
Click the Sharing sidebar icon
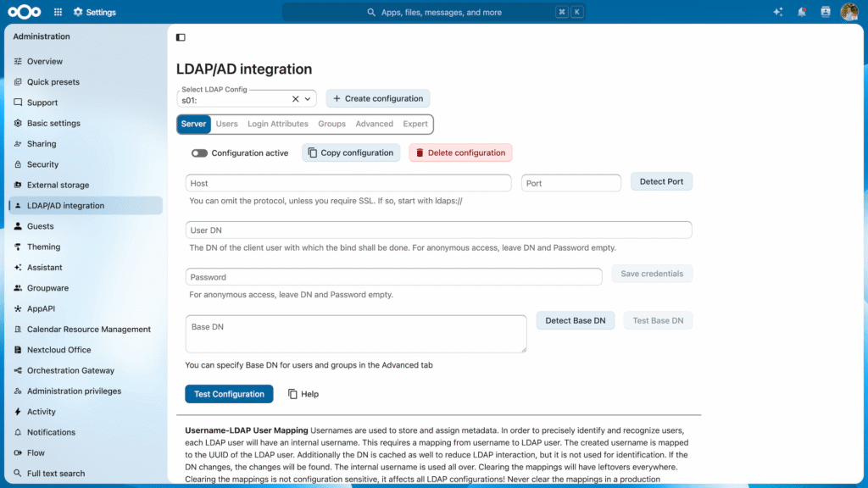pyautogui.click(x=18, y=144)
